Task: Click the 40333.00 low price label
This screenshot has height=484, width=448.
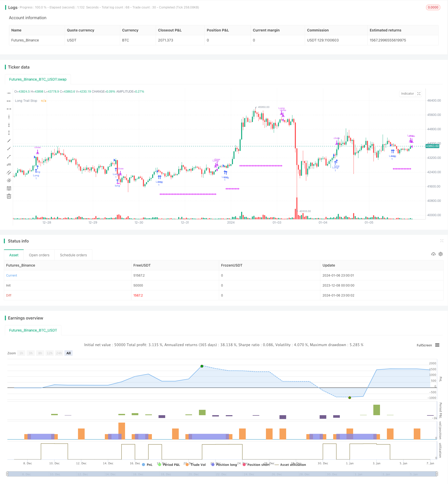Action: [305, 211]
